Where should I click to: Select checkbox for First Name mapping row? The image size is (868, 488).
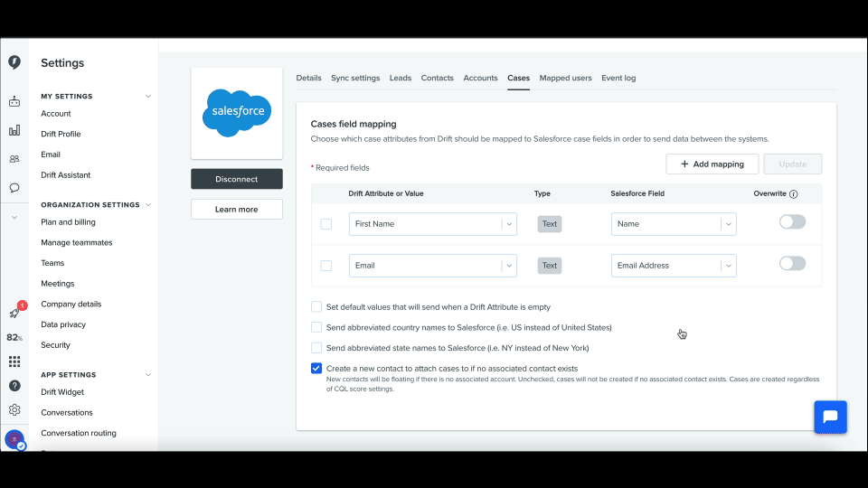click(326, 224)
